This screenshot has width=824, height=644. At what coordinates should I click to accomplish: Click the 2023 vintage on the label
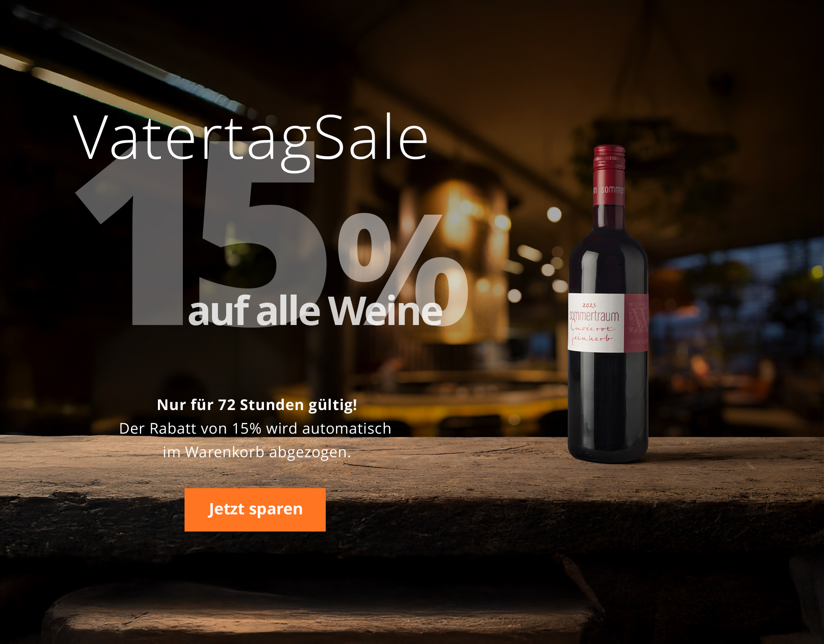(589, 305)
